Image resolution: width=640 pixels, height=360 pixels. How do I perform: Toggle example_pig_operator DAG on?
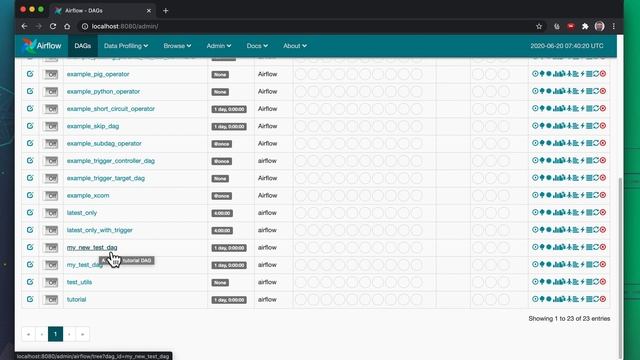(x=51, y=74)
